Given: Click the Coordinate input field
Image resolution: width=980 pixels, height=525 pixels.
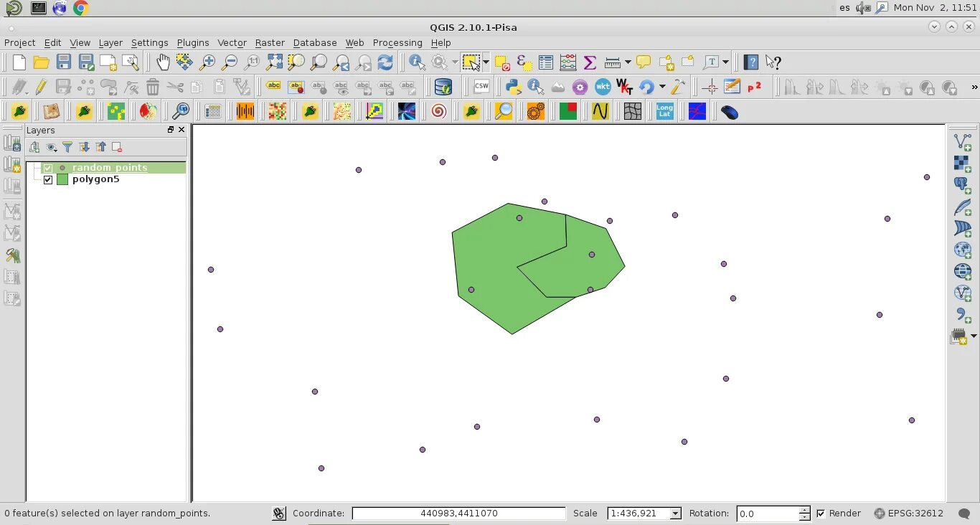Looking at the screenshot, I should (x=459, y=514).
